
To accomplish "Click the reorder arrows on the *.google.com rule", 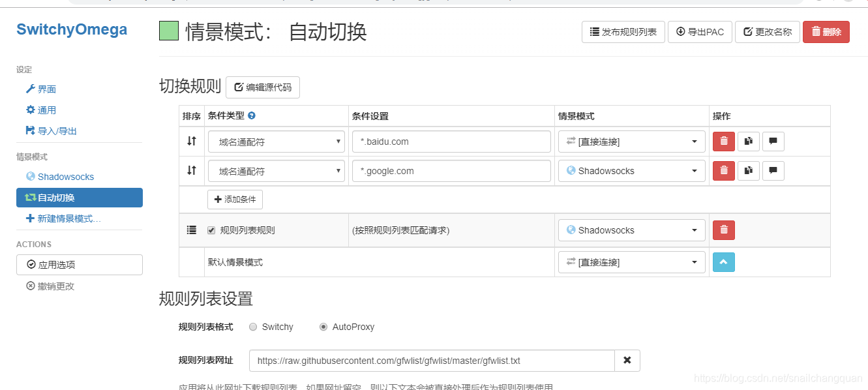I will pos(191,170).
